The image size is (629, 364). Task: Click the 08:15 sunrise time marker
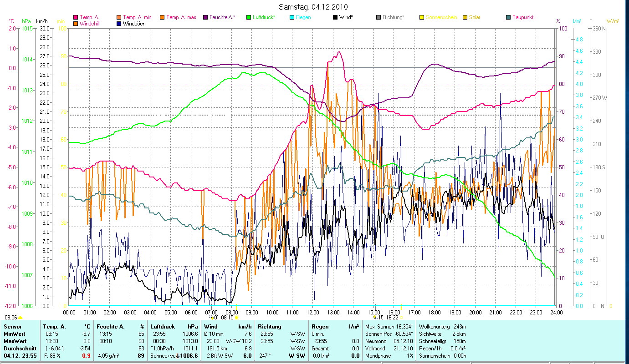pos(227,318)
